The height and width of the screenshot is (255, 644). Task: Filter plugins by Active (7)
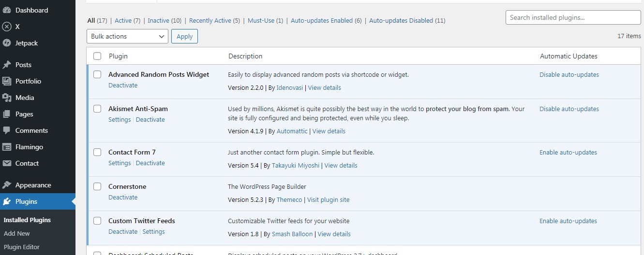pyautogui.click(x=128, y=20)
